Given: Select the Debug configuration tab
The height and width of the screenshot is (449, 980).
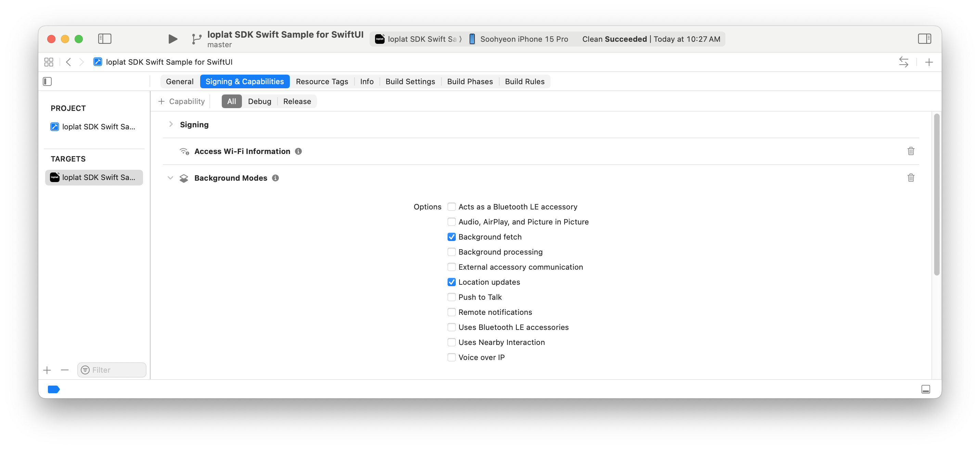Looking at the screenshot, I should pyautogui.click(x=259, y=102).
